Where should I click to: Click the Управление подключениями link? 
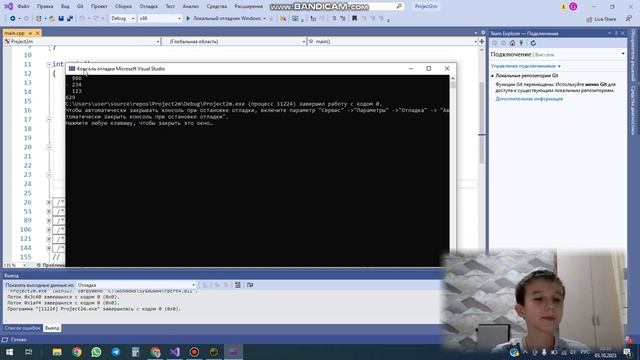[x=523, y=66]
